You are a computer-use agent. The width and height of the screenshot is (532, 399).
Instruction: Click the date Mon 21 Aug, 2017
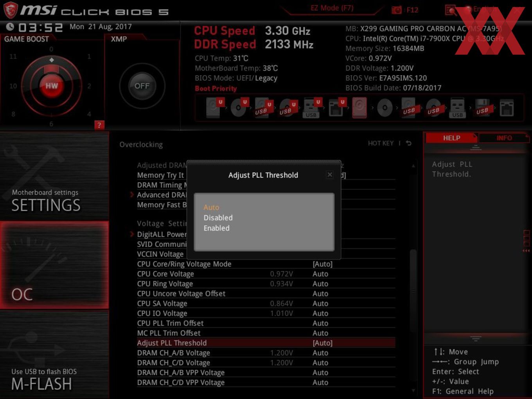pos(101,27)
